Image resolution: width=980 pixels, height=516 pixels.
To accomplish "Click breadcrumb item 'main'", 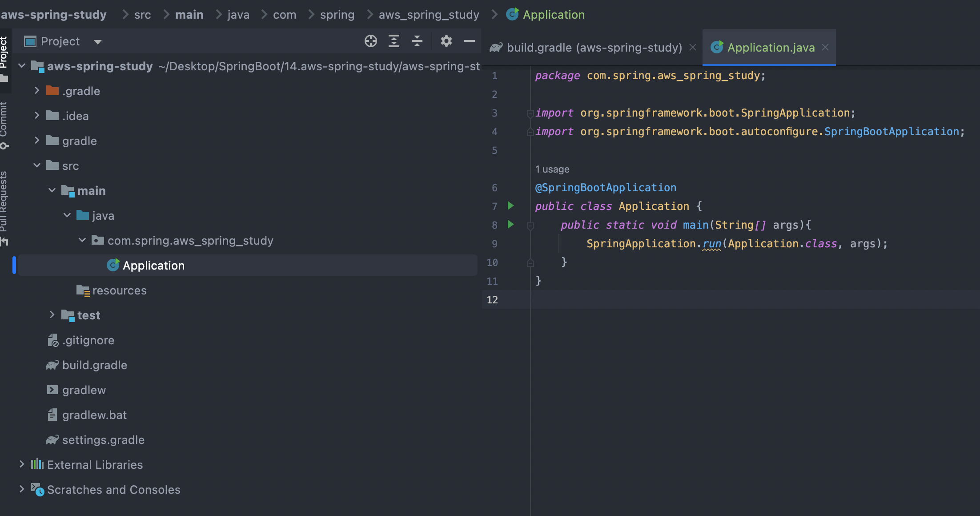I will [x=189, y=15].
